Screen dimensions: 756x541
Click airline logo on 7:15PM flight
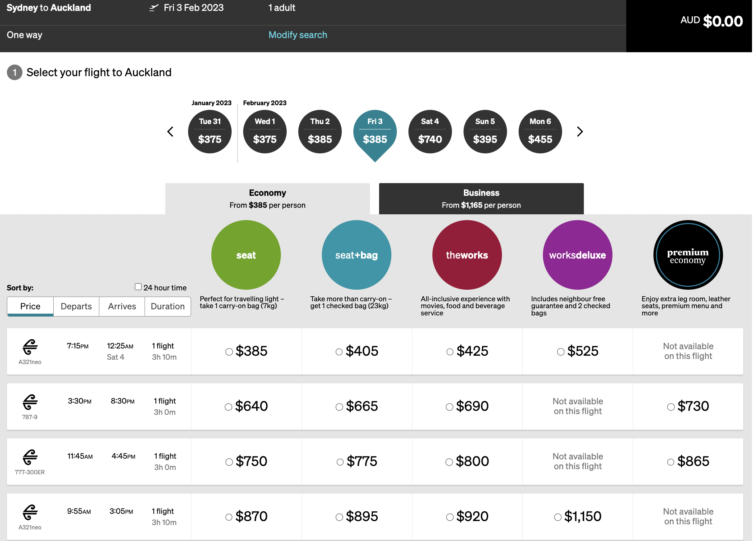pos(30,347)
